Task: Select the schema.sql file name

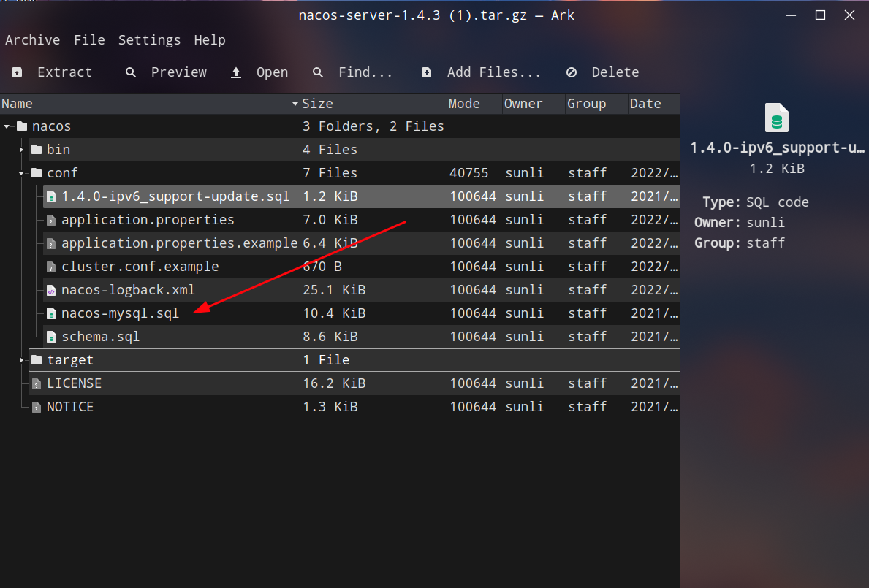Action: [100, 337]
